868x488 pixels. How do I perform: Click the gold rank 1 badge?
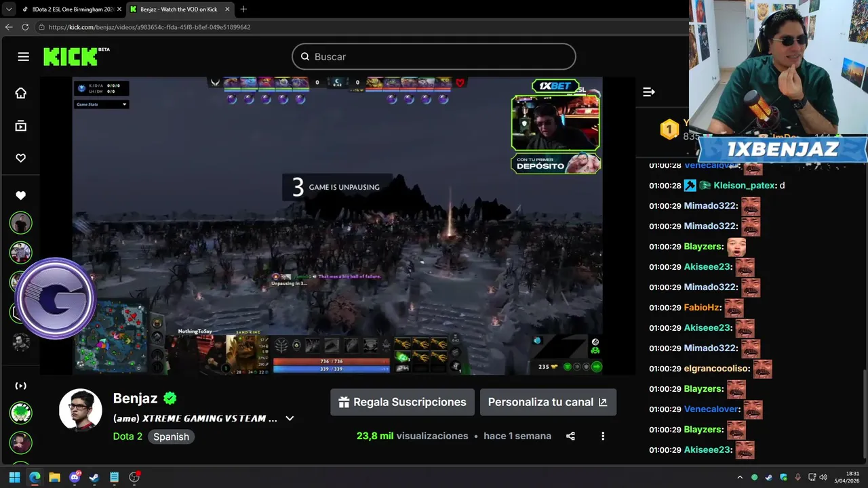click(x=669, y=129)
